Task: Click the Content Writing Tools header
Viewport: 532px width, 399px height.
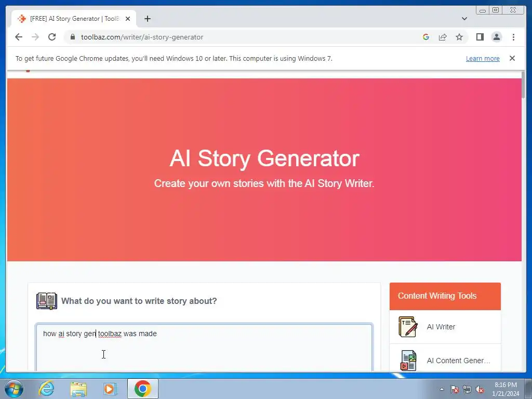Action: pos(445,296)
